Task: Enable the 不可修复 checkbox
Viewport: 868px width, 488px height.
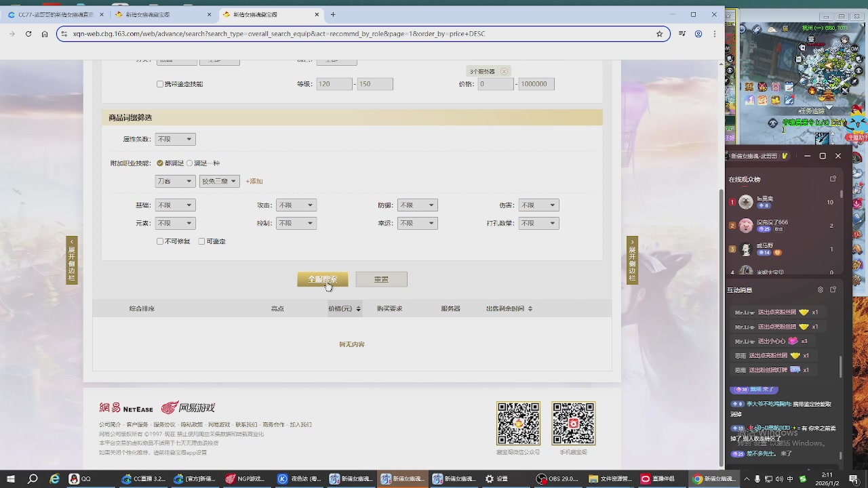Action: pos(160,241)
